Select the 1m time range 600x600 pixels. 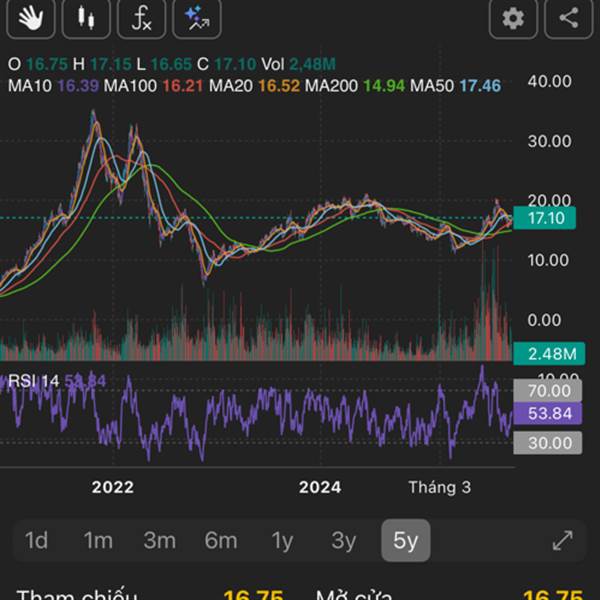click(98, 541)
